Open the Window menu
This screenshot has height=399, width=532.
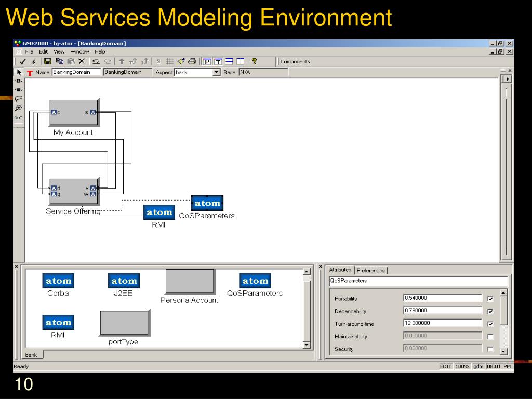(79, 51)
